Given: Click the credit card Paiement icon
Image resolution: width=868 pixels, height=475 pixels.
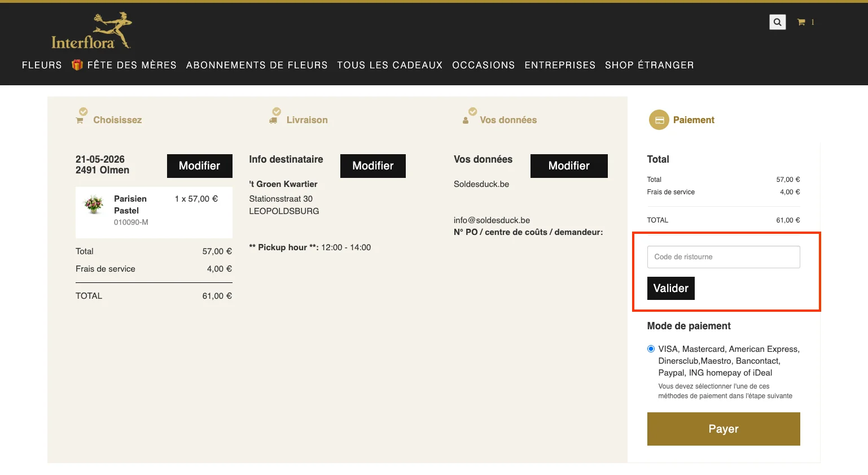Looking at the screenshot, I should pos(659,120).
